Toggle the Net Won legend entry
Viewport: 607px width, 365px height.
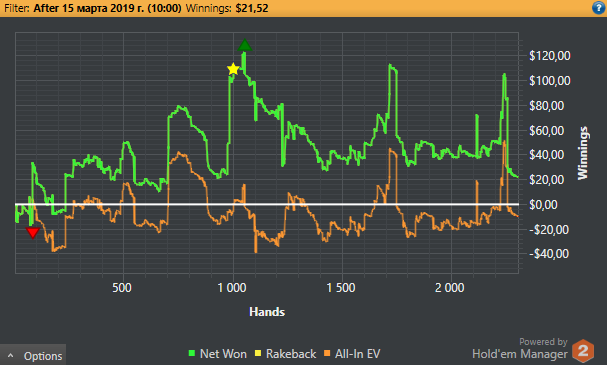(217, 354)
